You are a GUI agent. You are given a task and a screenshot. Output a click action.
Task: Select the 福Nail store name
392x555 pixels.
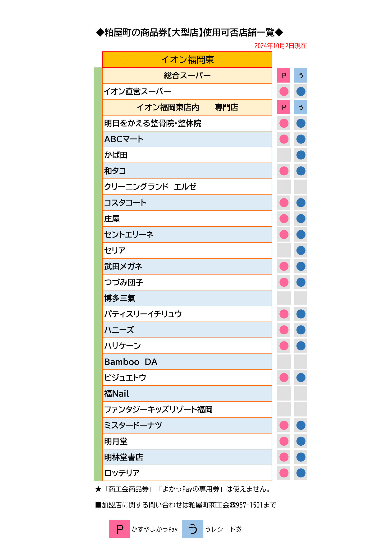point(117,393)
